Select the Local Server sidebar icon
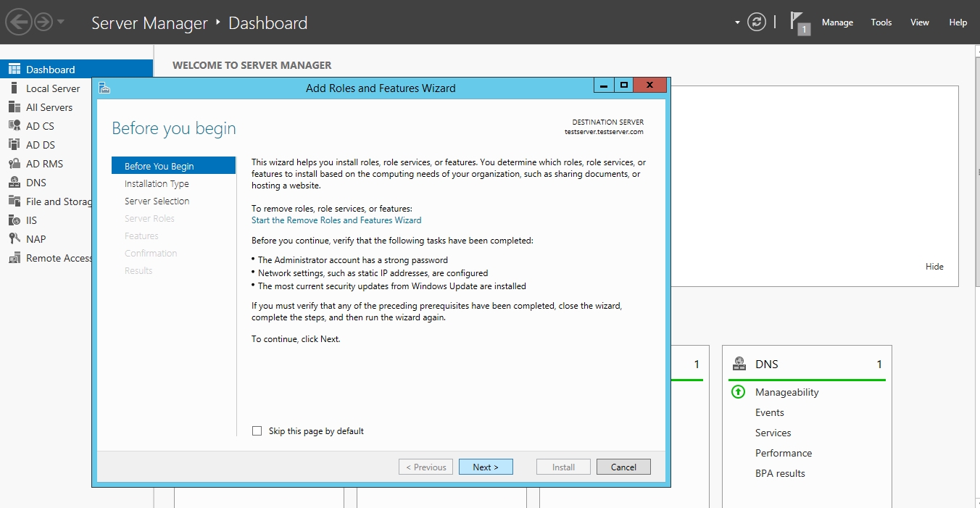The height and width of the screenshot is (508, 980). [14, 88]
